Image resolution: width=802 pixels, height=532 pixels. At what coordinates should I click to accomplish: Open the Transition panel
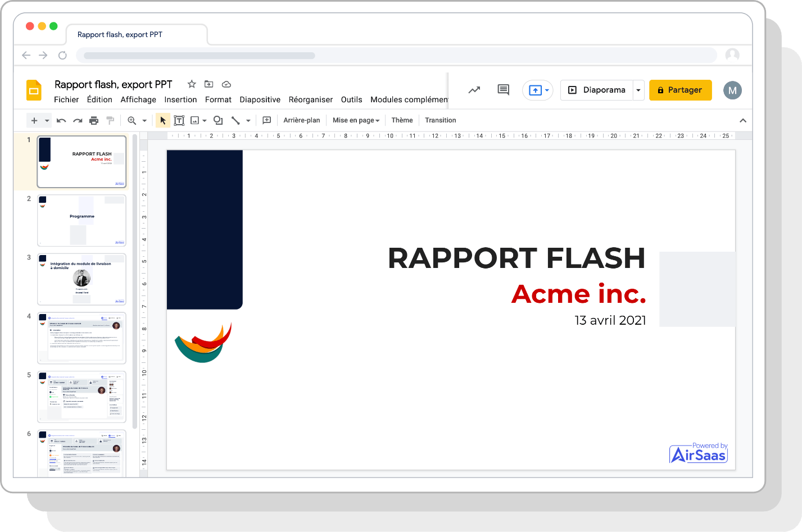coord(441,120)
